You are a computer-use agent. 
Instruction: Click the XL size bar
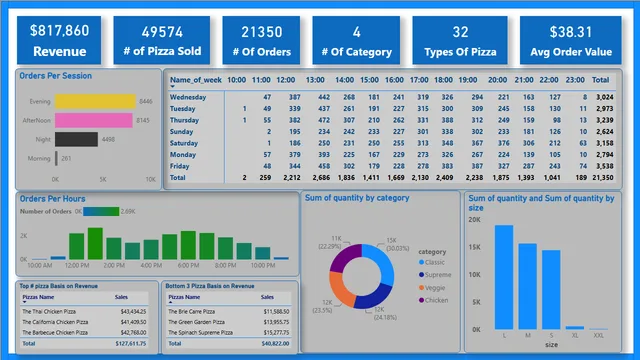[x=575, y=327]
